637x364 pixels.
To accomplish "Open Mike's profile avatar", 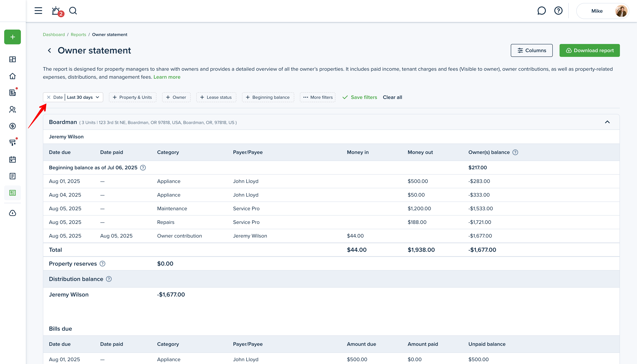I will tap(621, 11).
